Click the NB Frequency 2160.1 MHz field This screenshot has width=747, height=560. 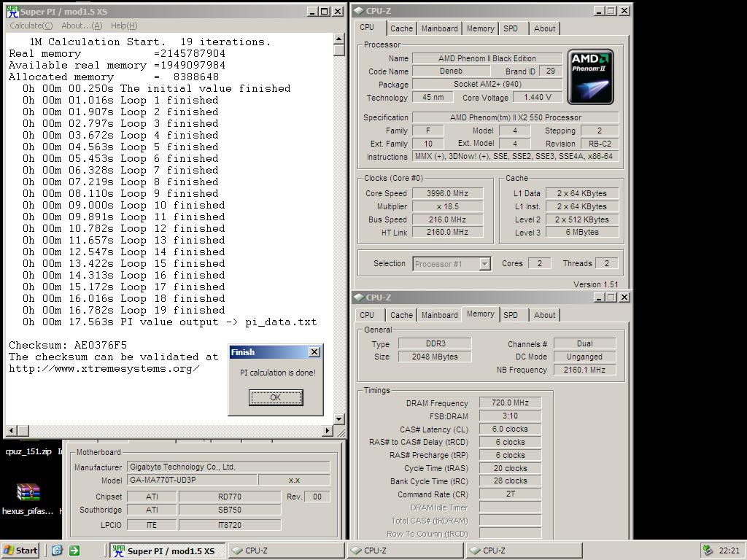click(584, 370)
